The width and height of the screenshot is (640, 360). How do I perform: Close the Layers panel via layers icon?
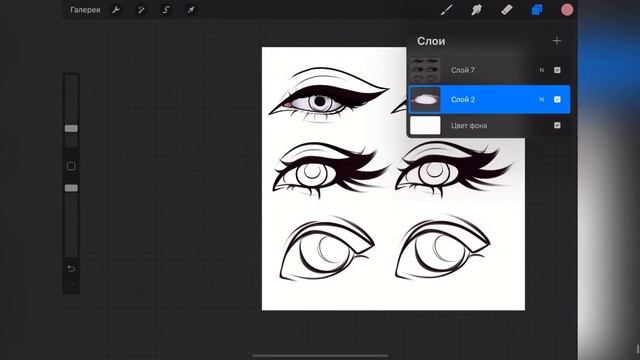tap(537, 10)
